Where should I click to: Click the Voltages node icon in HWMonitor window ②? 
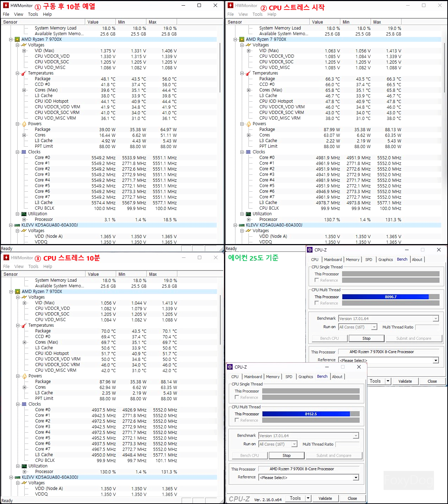[248, 45]
